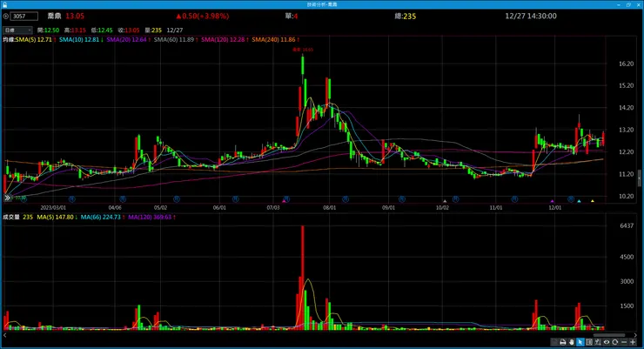Click the grid layout icon in bottom toolbar

589,342
